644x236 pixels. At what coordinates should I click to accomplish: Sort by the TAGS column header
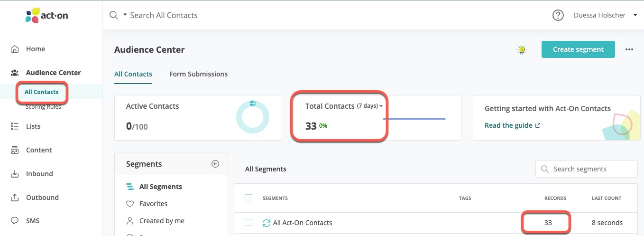point(465,198)
